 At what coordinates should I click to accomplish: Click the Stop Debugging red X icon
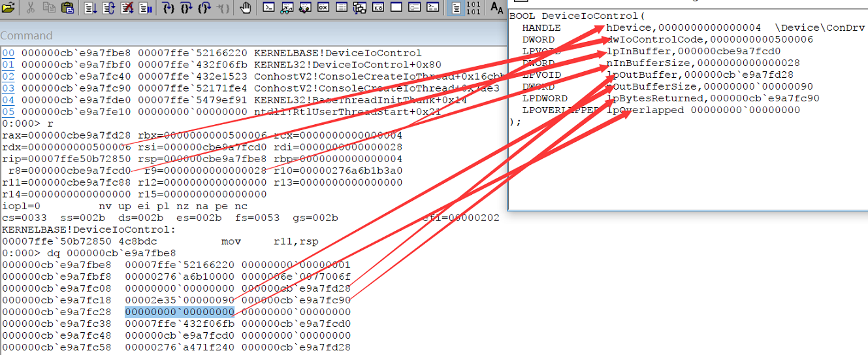127,8
